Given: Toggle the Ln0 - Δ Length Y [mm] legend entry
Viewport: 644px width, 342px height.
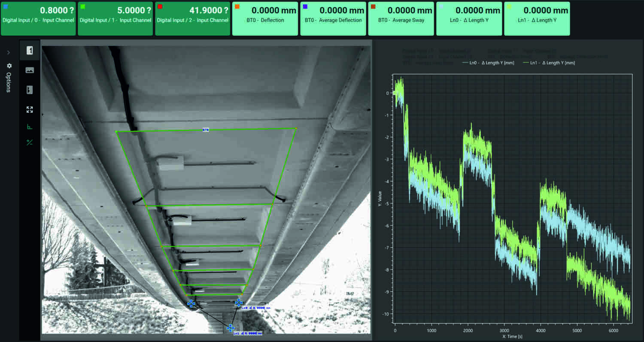Looking at the screenshot, I should [x=488, y=63].
